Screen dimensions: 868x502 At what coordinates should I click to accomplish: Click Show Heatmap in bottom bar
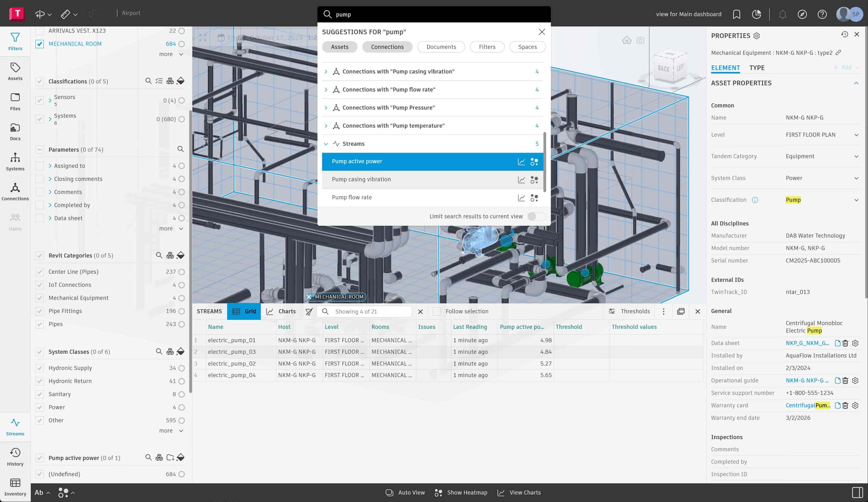click(461, 492)
